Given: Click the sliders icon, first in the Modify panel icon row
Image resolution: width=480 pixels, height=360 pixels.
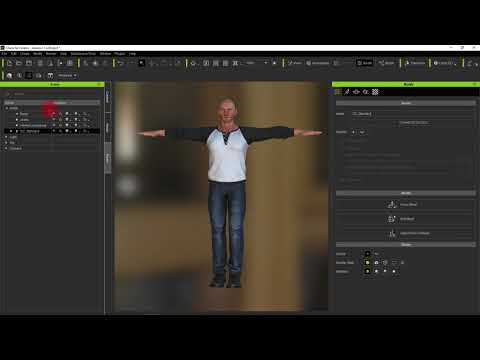Looking at the screenshot, I should click(x=338, y=92).
